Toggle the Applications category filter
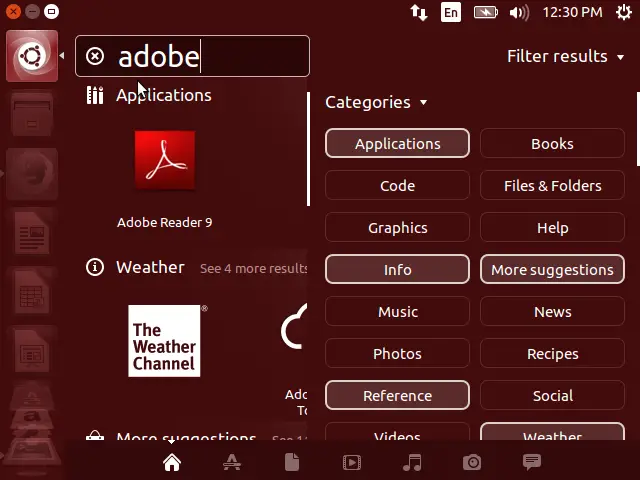Screen dimensions: 640x480 point(398,143)
